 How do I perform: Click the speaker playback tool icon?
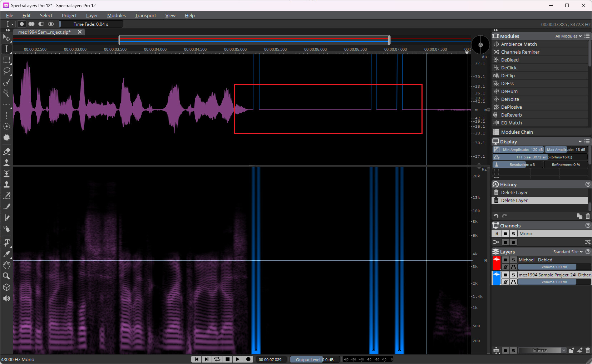[6, 298]
